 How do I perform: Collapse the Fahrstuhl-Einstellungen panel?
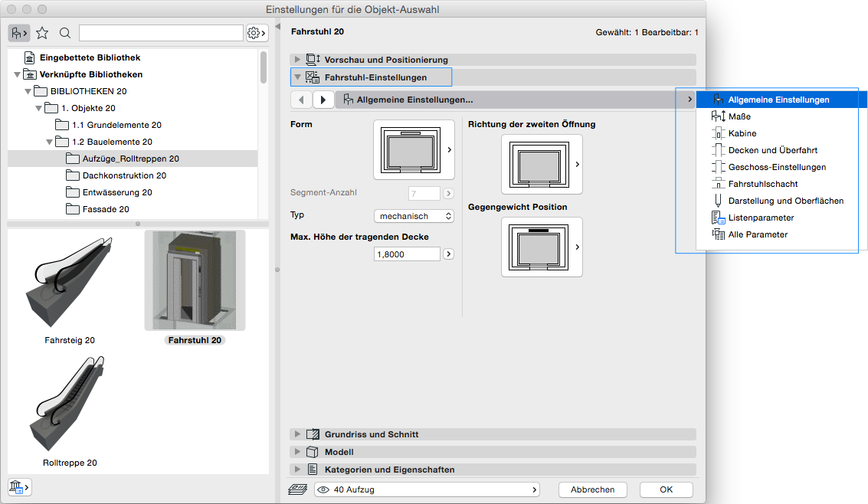(x=298, y=77)
